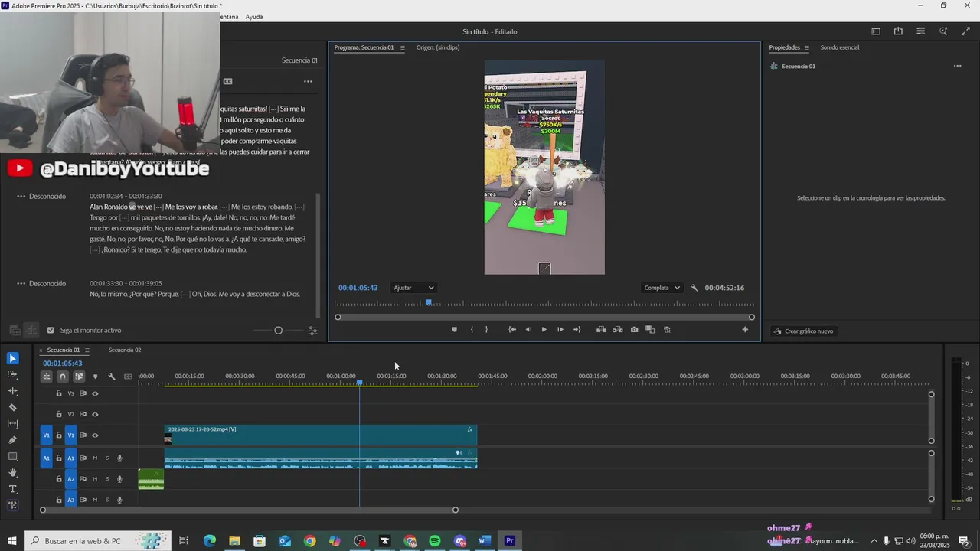Open timeline display settings wrench
The width and height of the screenshot is (980, 551).
pos(112,377)
